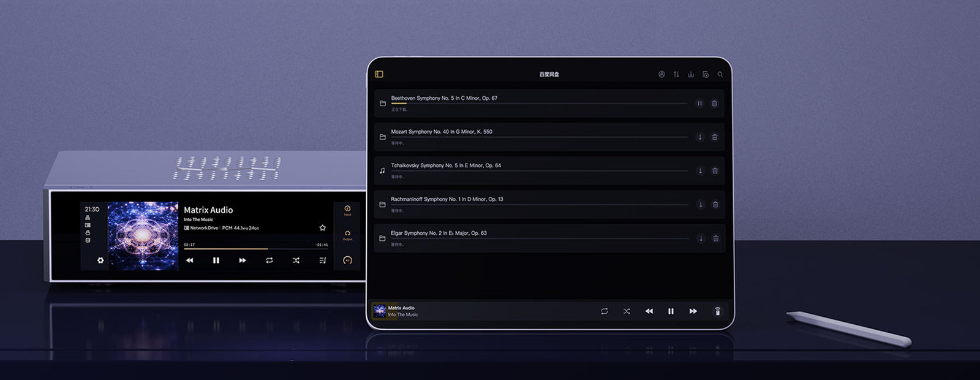The image size is (980, 380).
Task: Pause playback in the tablet's bottom bar
Action: coord(671,311)
